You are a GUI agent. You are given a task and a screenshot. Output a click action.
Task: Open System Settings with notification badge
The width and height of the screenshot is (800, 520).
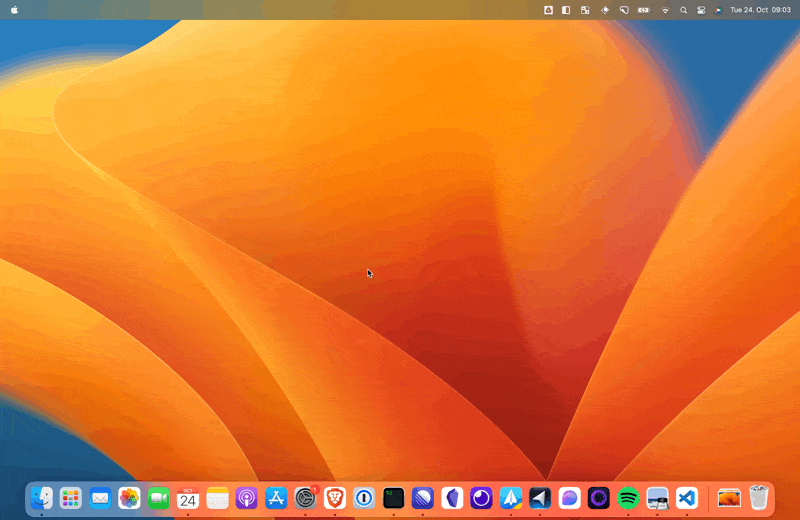pos(306,497)
